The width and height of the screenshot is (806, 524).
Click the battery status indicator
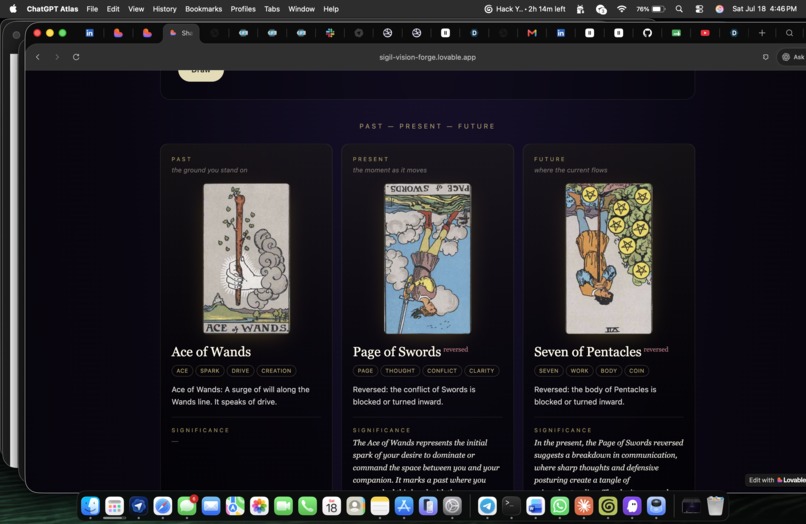click(x=650, y=9)
